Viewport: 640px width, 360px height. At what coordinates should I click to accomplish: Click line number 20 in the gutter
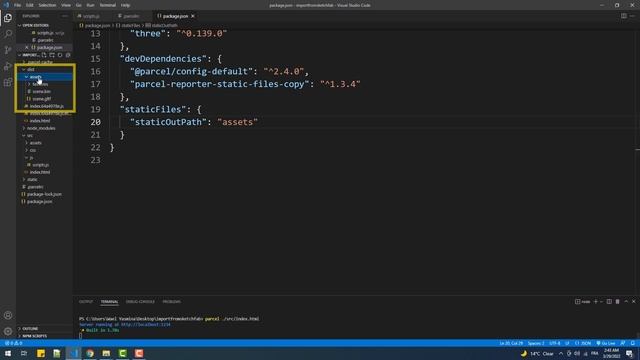click(96, 122)
